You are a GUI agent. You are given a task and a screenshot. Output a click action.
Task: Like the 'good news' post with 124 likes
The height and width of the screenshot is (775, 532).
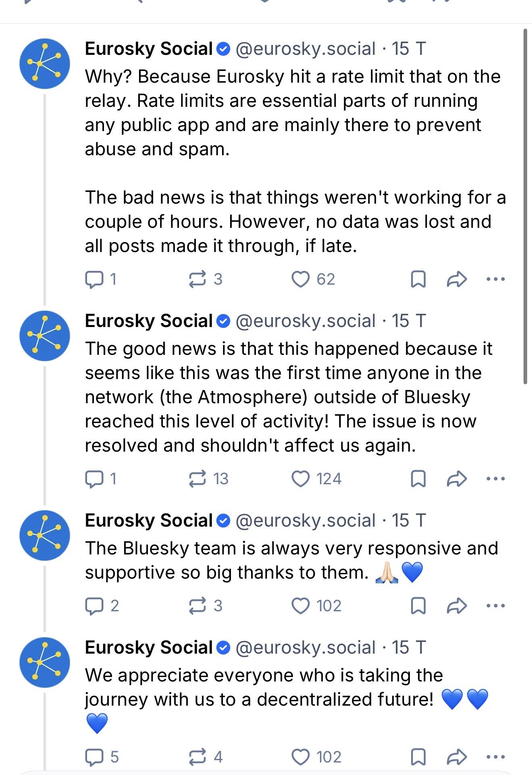300,479
